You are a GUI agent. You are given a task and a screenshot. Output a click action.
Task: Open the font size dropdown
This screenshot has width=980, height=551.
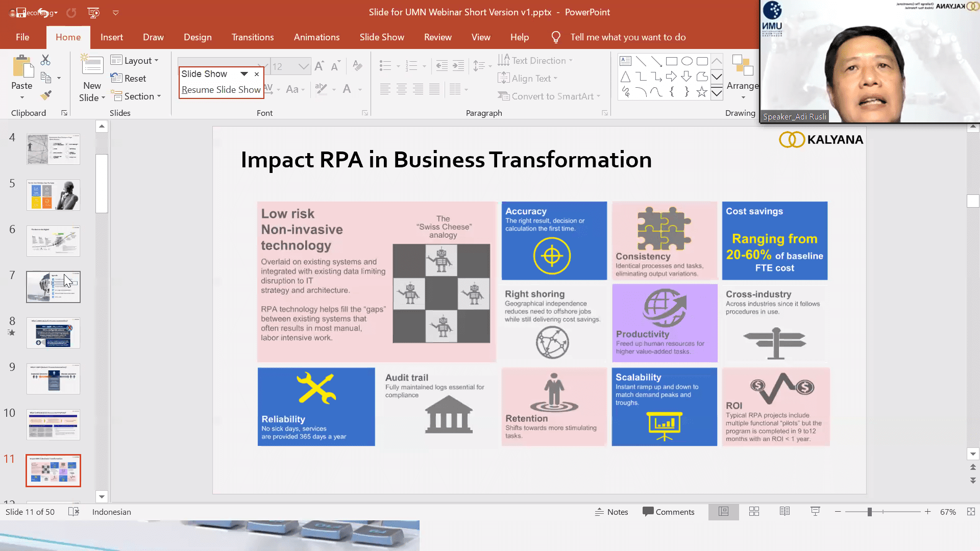[x=303, y=66]
